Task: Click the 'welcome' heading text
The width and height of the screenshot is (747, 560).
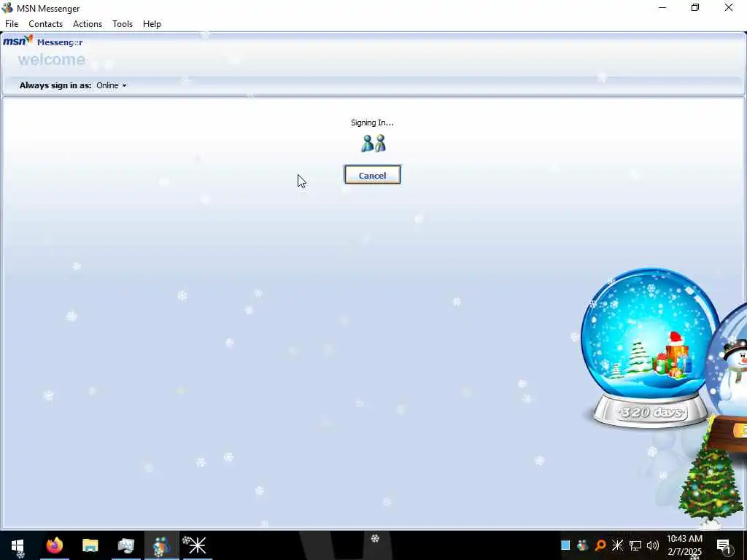Action: pyautogui.click(x=52, y=60)
